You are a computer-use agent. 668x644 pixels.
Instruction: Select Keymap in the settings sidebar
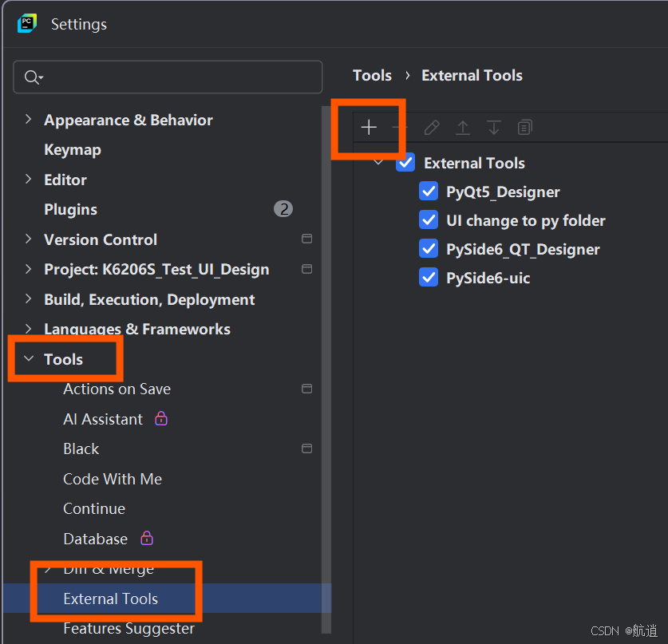[x=73, y=149]
